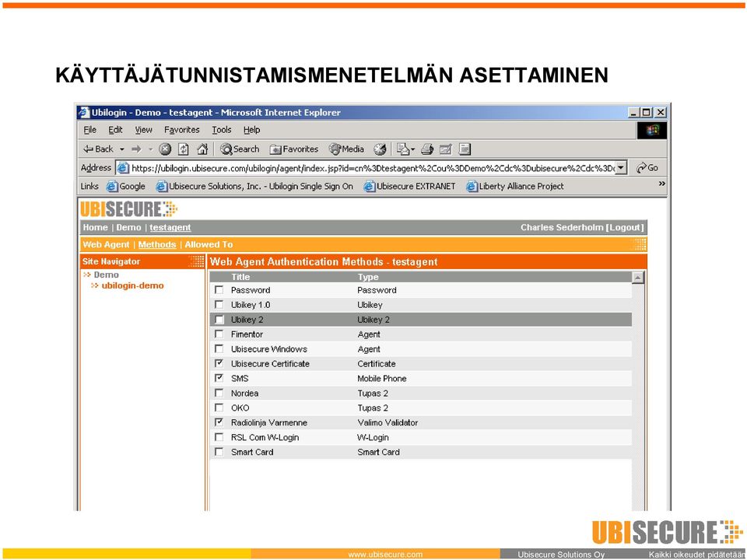The image size is (747, 560).
Task: Uncheck the Ubisecure Certificate checkbox
Action: (x=219, y=363)
